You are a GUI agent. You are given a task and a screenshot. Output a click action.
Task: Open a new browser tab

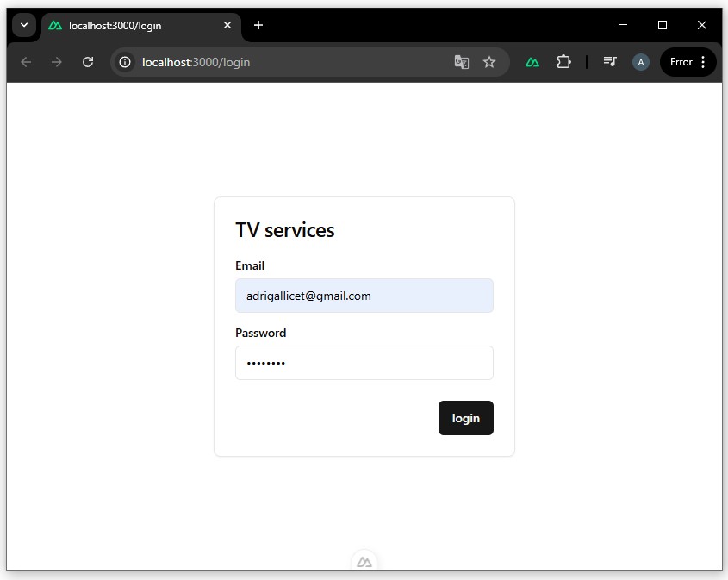pyautogui.click(x=258, y=26)
